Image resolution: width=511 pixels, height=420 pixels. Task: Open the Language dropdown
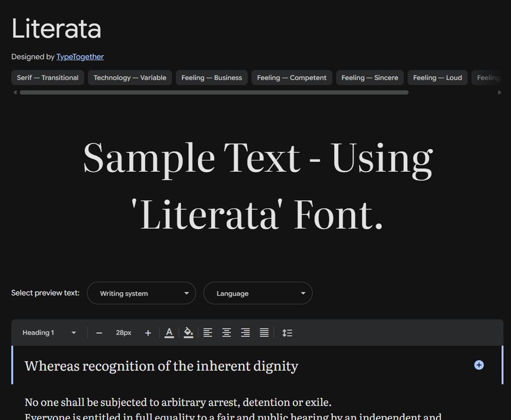tap(258, 293)
